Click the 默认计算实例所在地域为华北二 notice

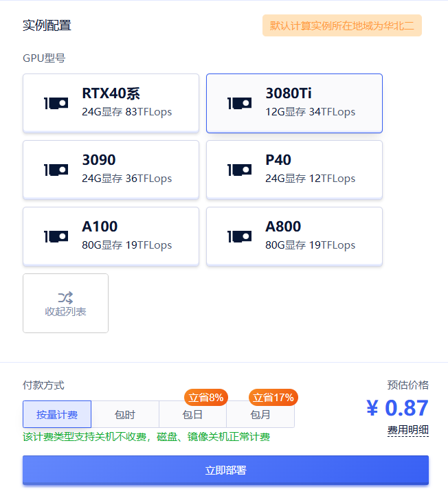tap(342, 25)
